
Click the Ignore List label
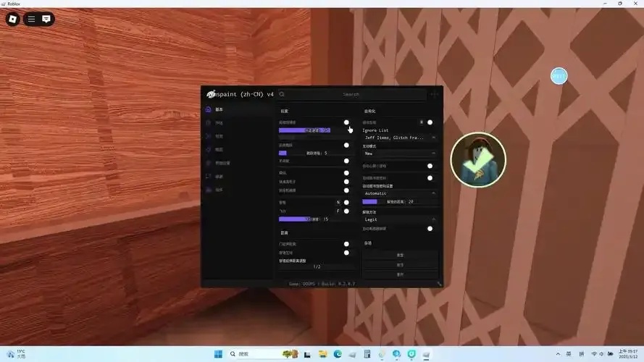pos(375,130)
